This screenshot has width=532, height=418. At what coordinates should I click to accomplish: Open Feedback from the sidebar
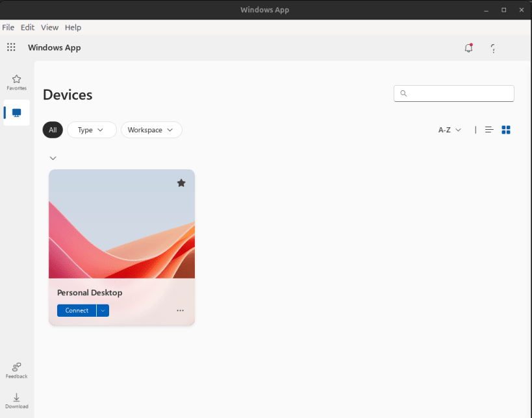16,371
